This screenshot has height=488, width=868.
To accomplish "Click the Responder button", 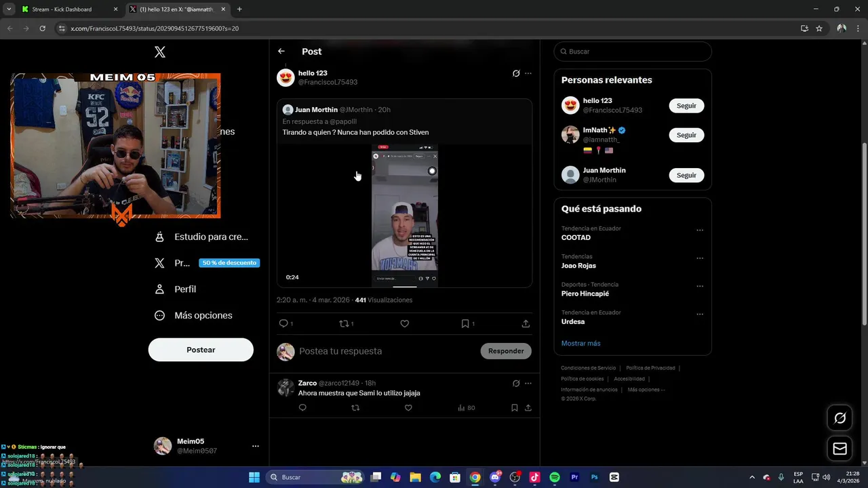I will point(506,351).
